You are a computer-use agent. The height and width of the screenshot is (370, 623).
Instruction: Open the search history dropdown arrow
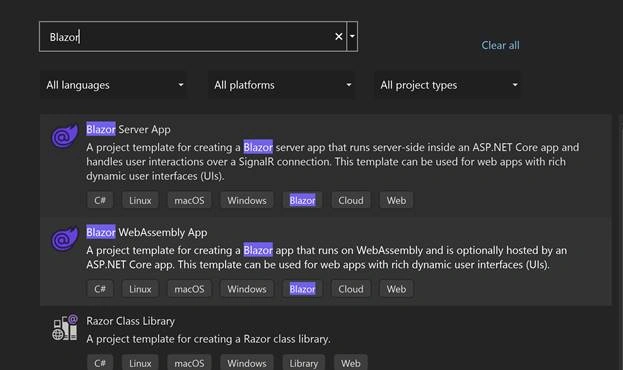pos(352,37)
